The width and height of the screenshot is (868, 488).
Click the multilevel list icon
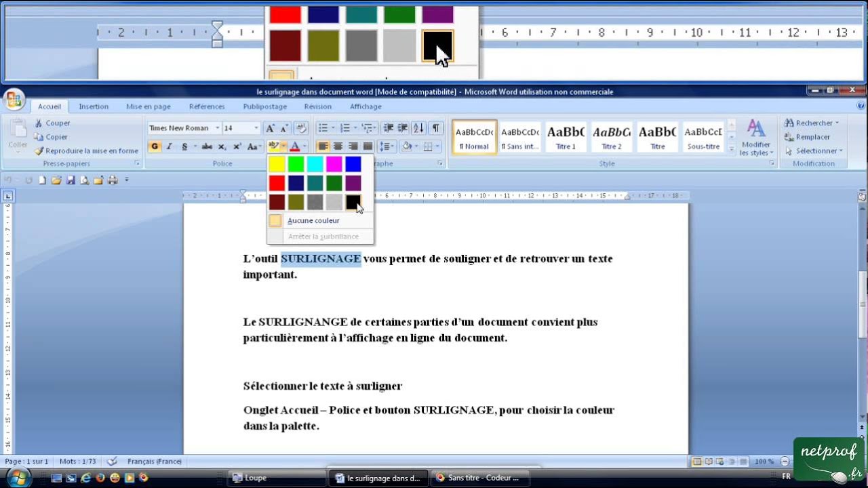click(x=367, y=128)
